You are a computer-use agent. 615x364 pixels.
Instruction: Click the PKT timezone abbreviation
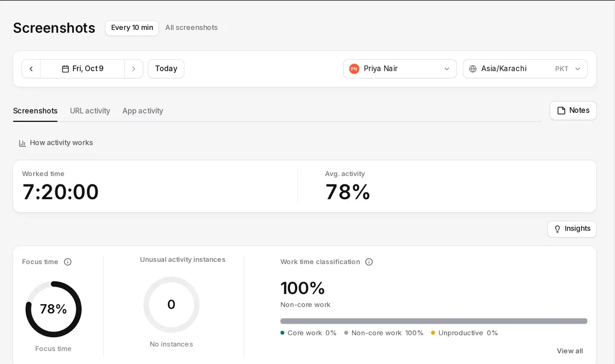(561, 69)
